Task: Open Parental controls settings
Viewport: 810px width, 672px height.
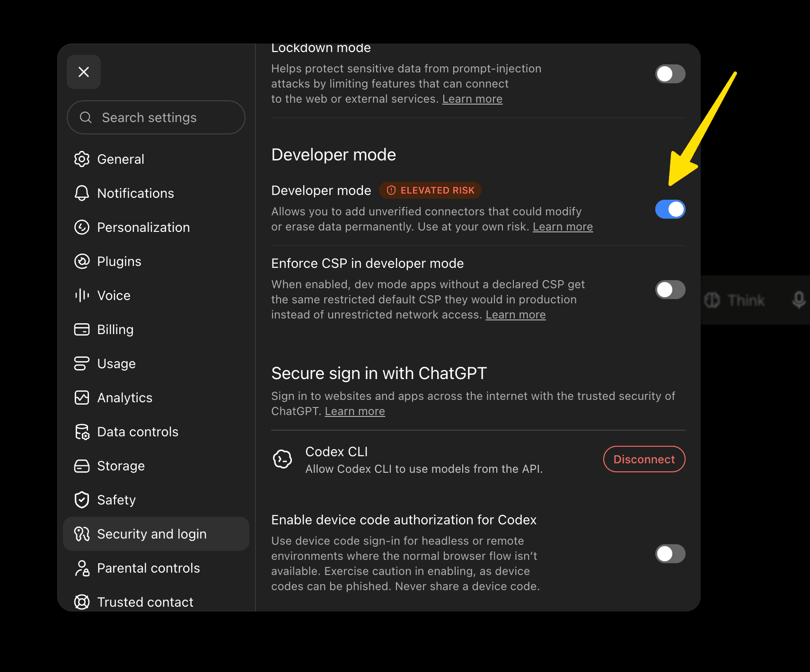Action: tap(156, 568)
